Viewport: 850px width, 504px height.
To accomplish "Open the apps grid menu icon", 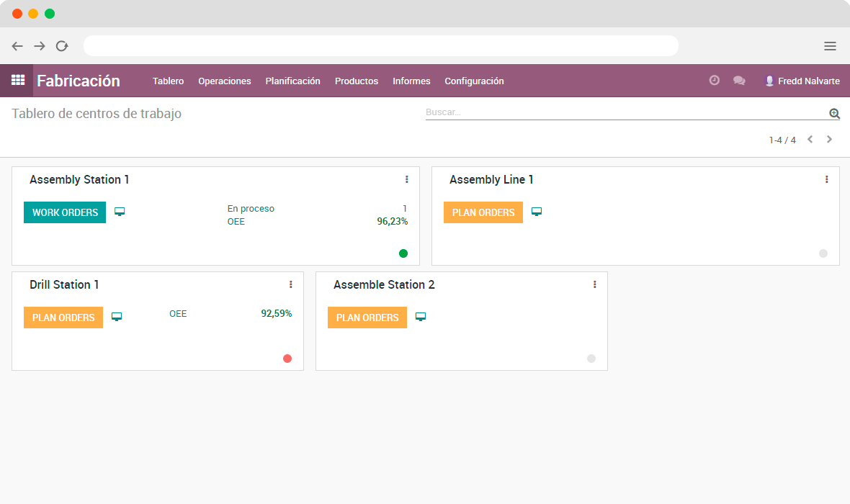I will coord(17,81).
